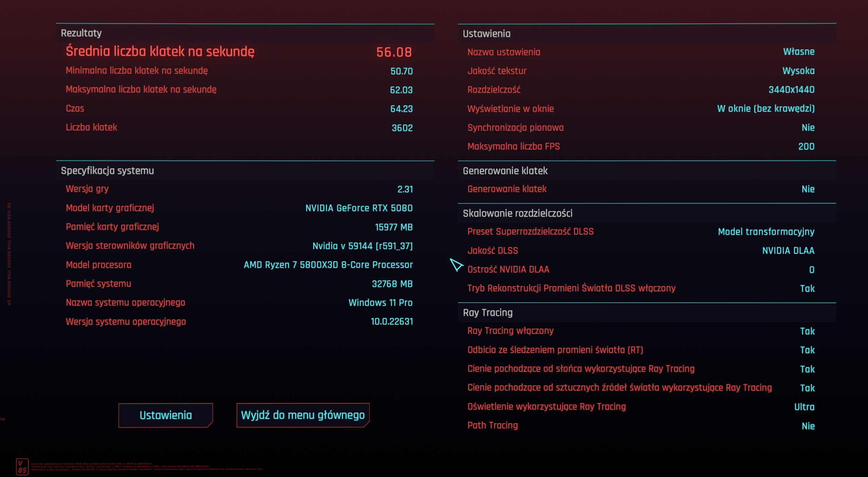Click the Synchronizacja pionowa Nie value

click(x=808, y=128)
